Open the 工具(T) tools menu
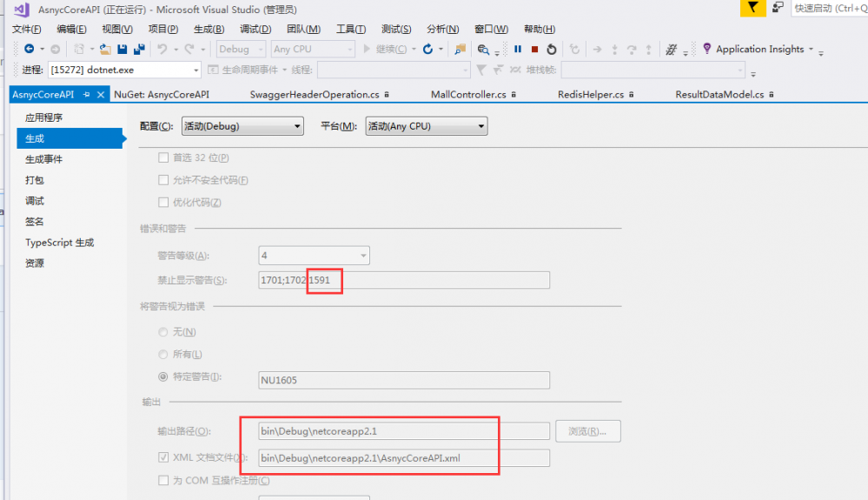This screenshot has width=868, height=500. pos(350,29)
